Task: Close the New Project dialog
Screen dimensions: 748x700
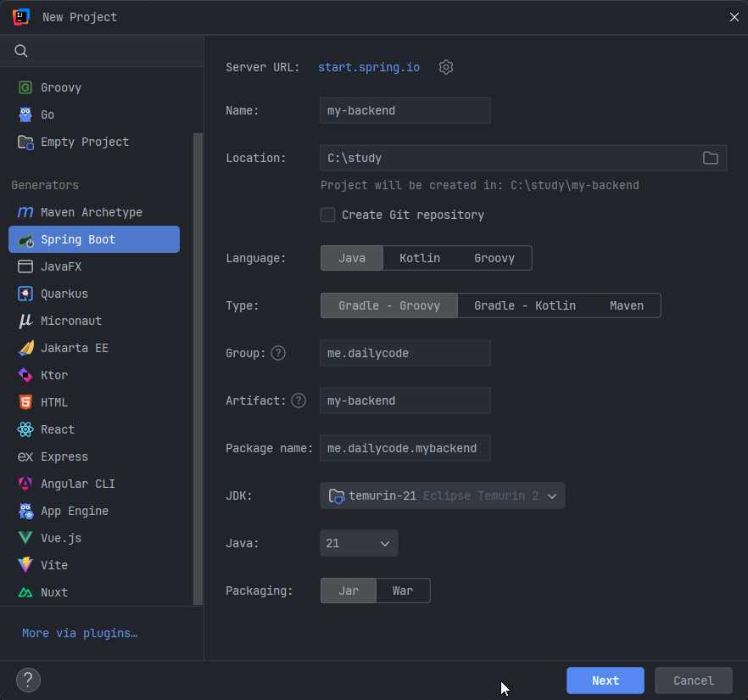Action: pyautogui.click(x=734, y=17)
